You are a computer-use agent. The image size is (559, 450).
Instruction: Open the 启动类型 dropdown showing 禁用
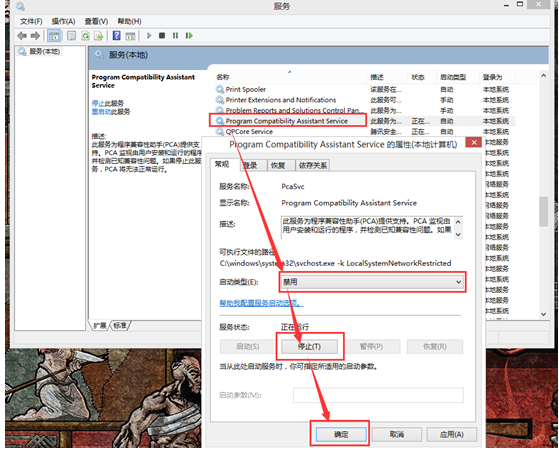click(x=372, y=282)
